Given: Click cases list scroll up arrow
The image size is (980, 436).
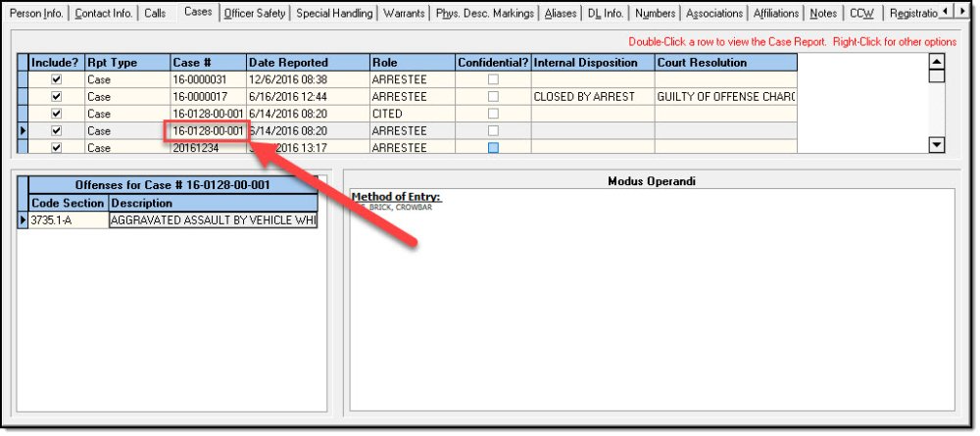Looking at the screenshot, I should pyautogui.click(x=936, y=62).
